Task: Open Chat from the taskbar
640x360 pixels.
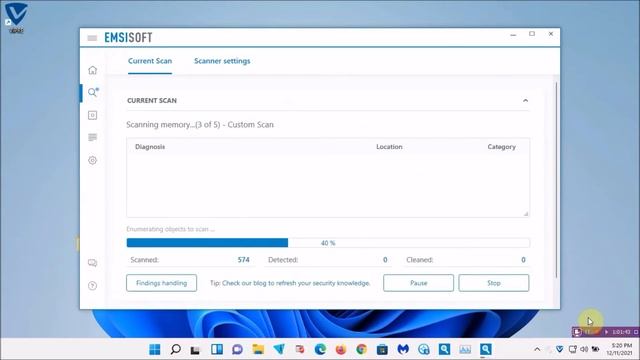Action: pos(237,349)
